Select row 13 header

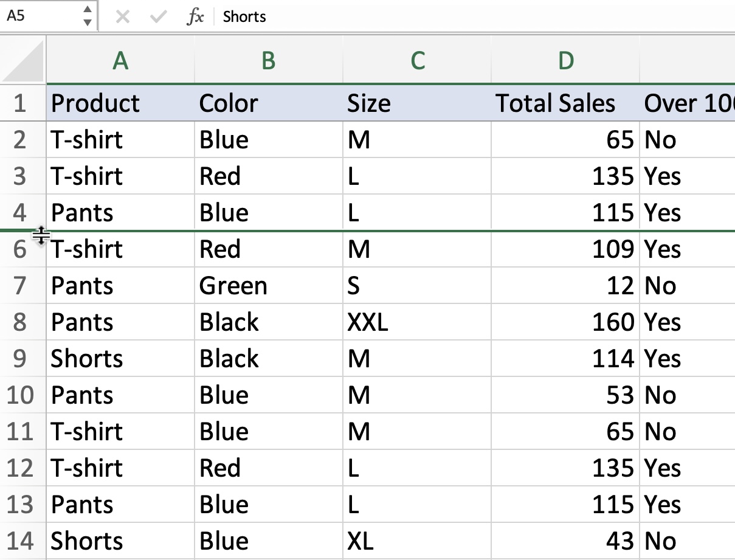(x=22, y=504)
